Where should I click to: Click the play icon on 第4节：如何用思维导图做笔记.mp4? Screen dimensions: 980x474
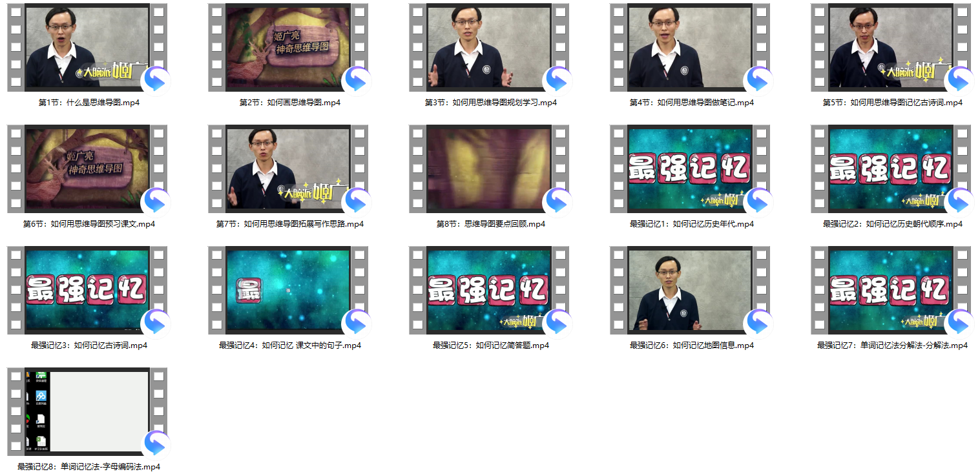pyautogui.click(x=756, y=79)
